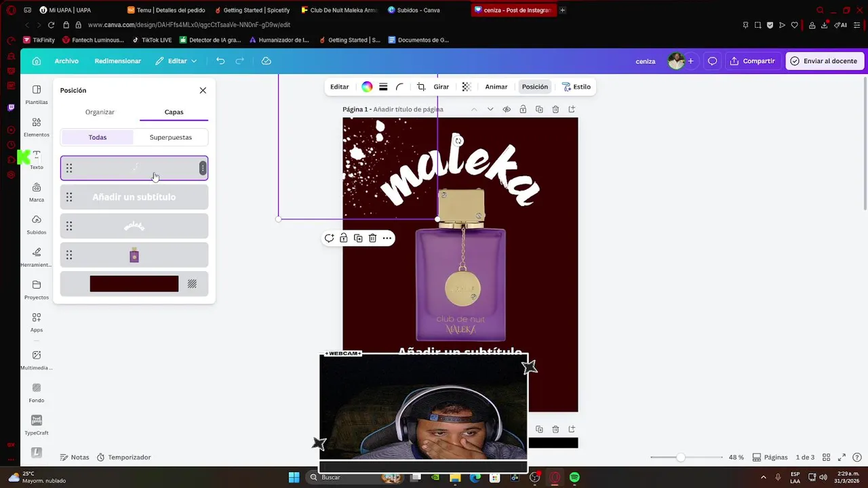Move page 1 up with chevron
868x488 pixels.
pyautogui.click(x=474, y=109)
